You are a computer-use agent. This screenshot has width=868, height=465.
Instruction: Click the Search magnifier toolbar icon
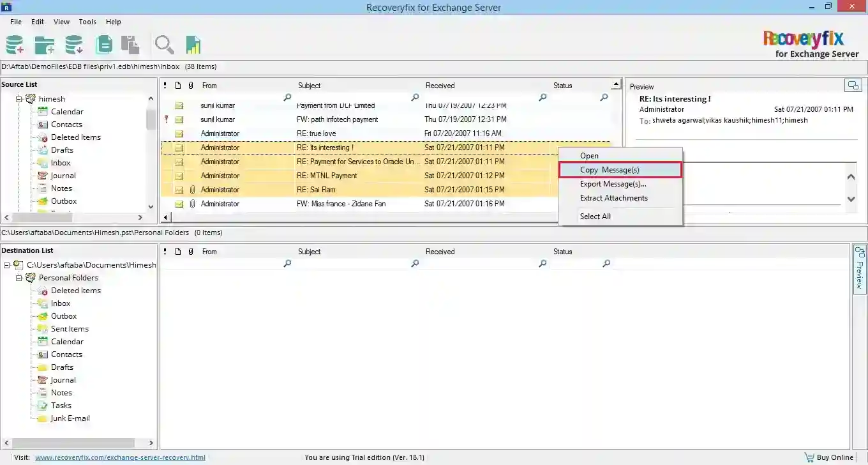(164, 45)
